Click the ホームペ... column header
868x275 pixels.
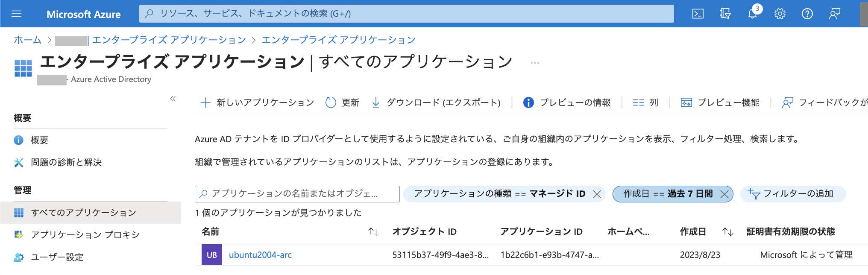[x=629, y=232]
